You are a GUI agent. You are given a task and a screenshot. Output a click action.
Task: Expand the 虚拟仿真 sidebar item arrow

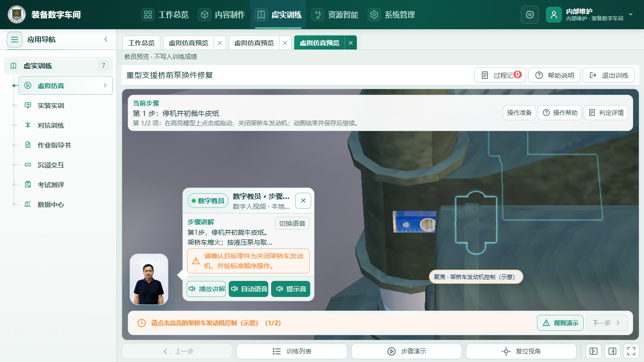[x=105, y=85]
